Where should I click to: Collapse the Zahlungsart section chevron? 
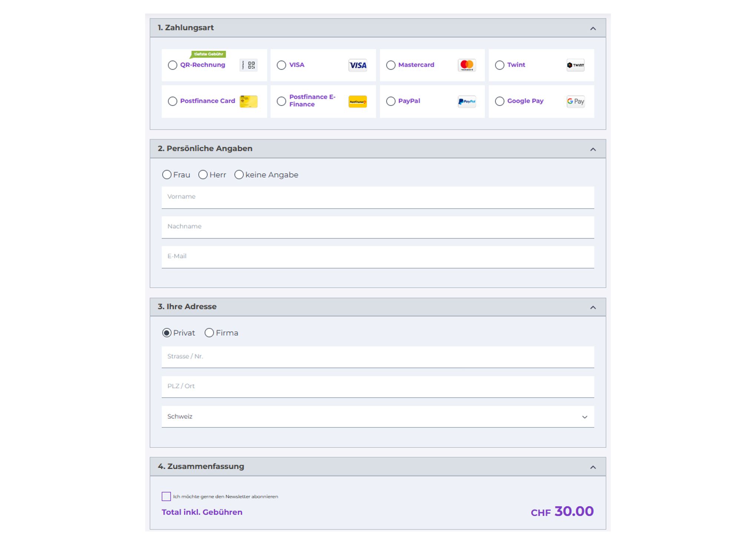[593, 29]
